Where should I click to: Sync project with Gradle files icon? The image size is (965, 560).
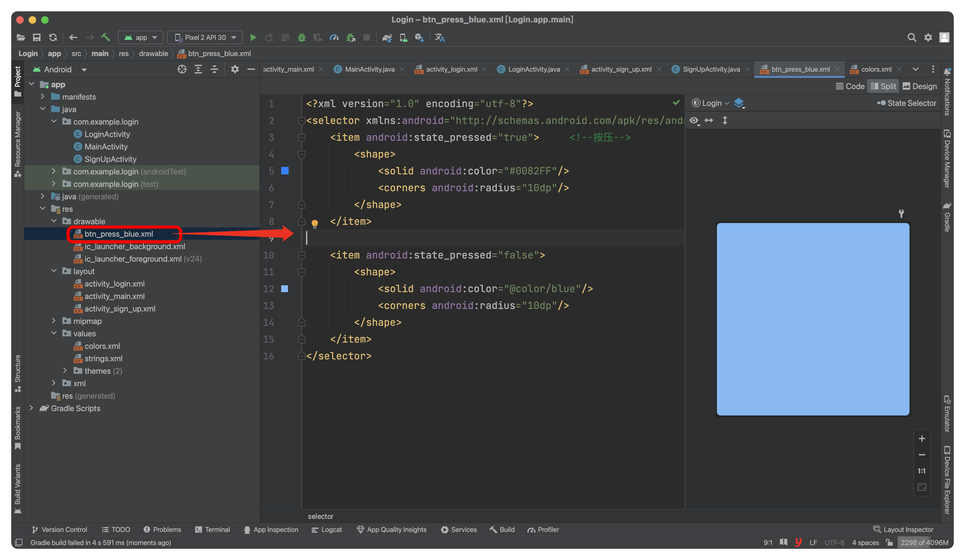click(387, 37)
